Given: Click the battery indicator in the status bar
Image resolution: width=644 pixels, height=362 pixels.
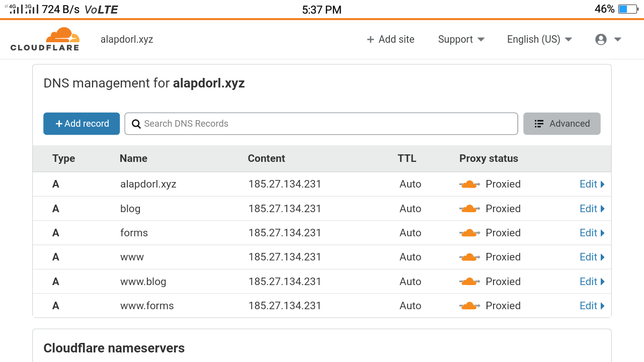Looking at the screenshot, I should click(628, 9).
